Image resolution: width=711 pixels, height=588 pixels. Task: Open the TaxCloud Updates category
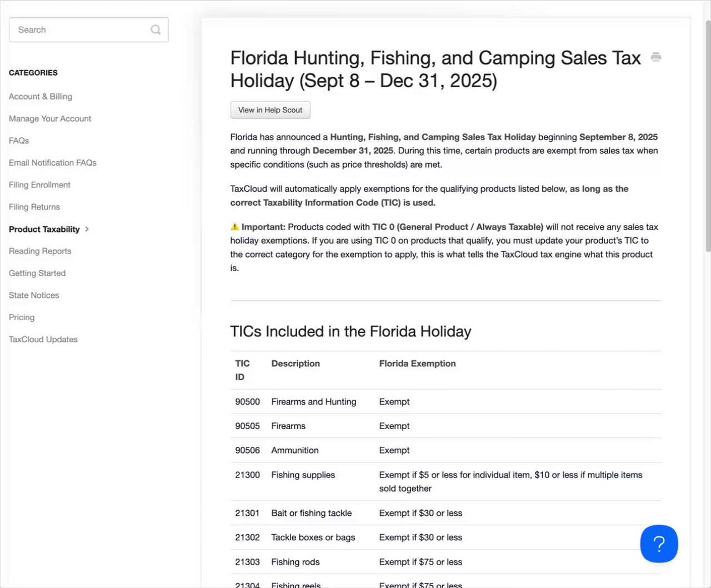click(x=43, y=340)
